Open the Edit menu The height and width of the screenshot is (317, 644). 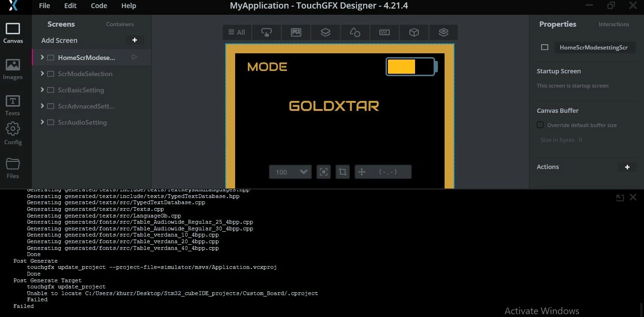pos(70,6)
